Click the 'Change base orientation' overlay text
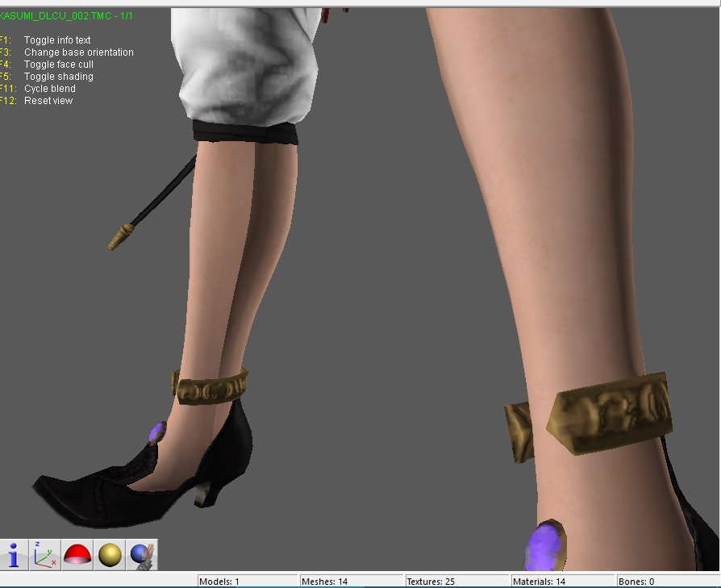This screenshot has width=721, height=588. click(x=78, y=52)
